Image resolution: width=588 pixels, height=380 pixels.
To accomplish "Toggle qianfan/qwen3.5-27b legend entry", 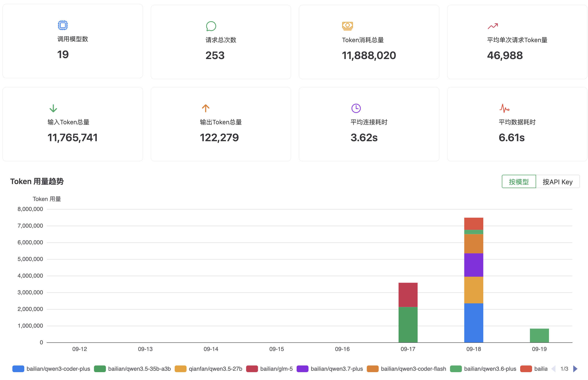I will (208, 369).
